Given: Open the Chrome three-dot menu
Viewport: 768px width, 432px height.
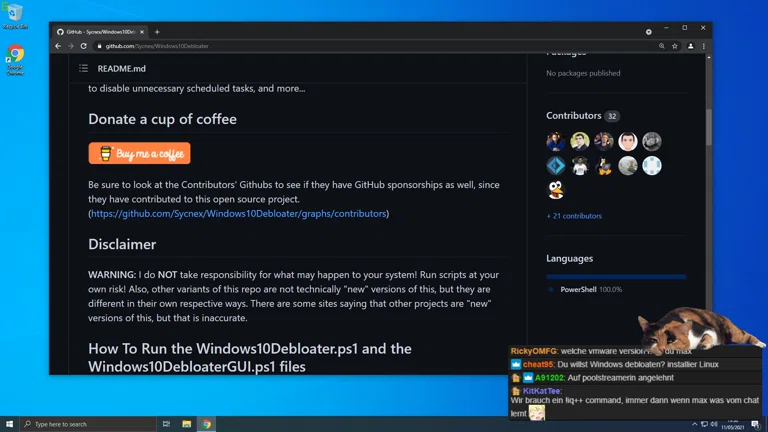Looking at the screenshot, I should [x=703, y=46].
